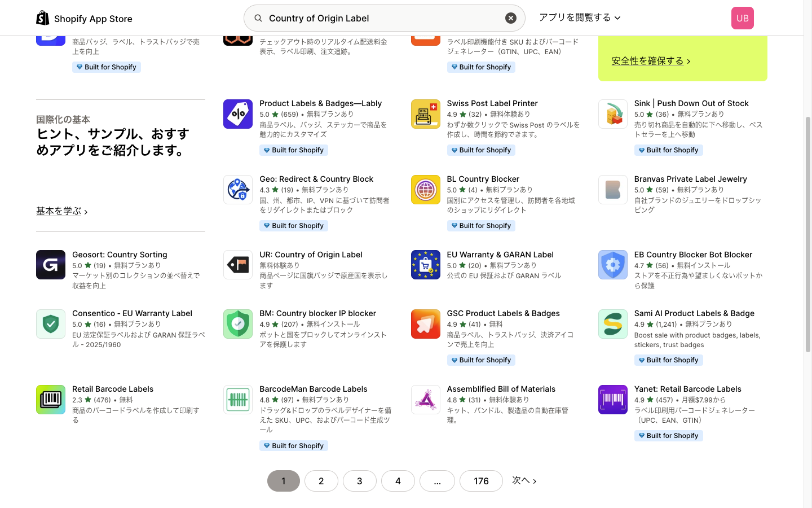Click Built for Shopify badge under Lably
The width and height of the screenshot is (812, 508).
(294, 150)
